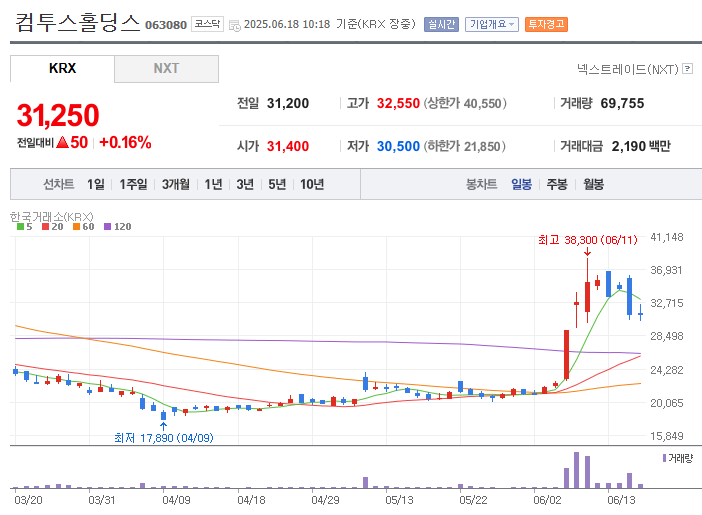The image size is (702, 515).
Task: Select the 1주일 line chart range
Action: coord(133,184)
